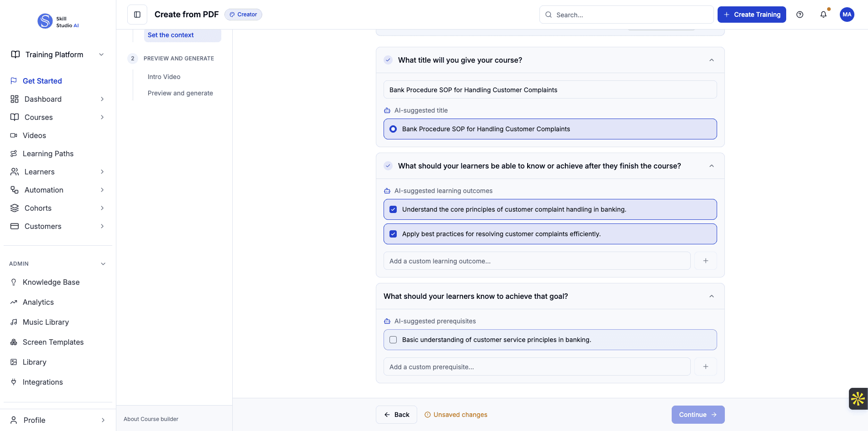Open the notifications bell
Screen dimensions: 868x431
coord(823,15)
